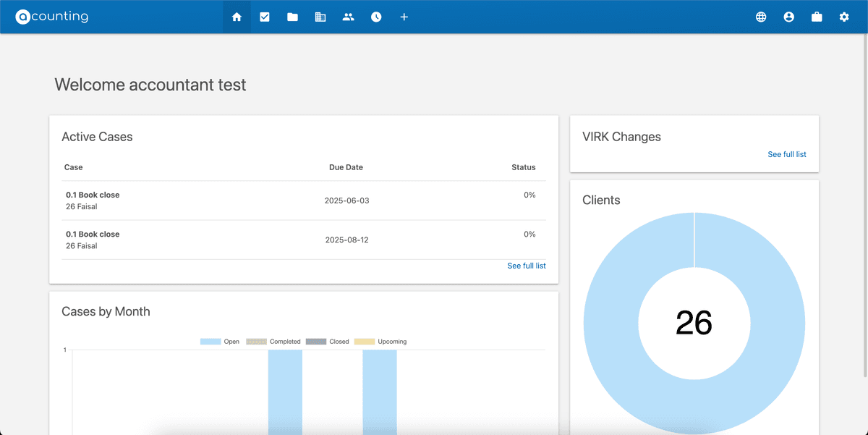Toggle the Completed series in chart legend
Viewport: 868px width, 435px height.
pos(273,342)
